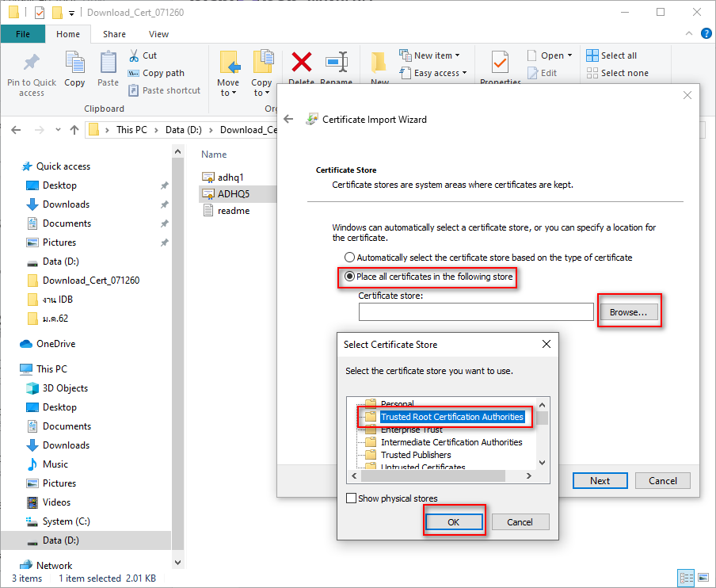
Task: Open Download_Cert_071260 in Quick access
Action: (91, 280)
